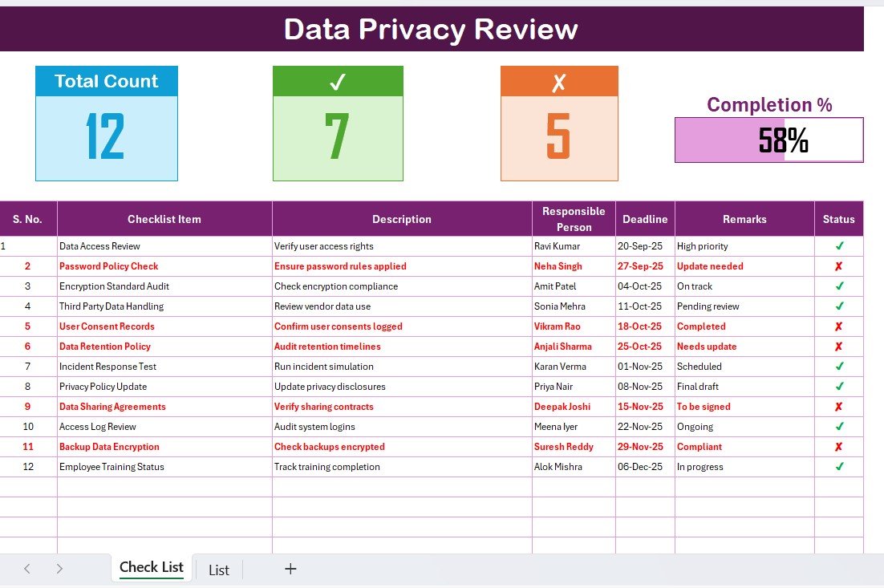The height and width of the screenshot is (588, 884).
Task: Select red X status for Password Policy Check
Action: [x=839, y=266]
